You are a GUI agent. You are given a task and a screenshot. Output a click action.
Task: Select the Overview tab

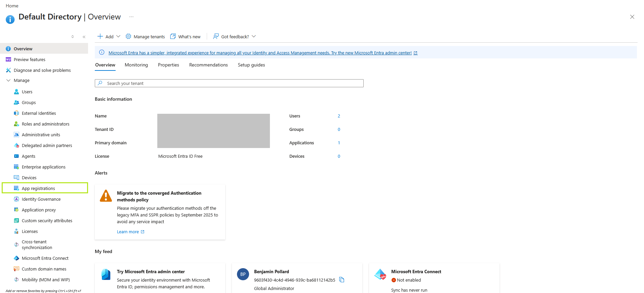tap(105, 65)
